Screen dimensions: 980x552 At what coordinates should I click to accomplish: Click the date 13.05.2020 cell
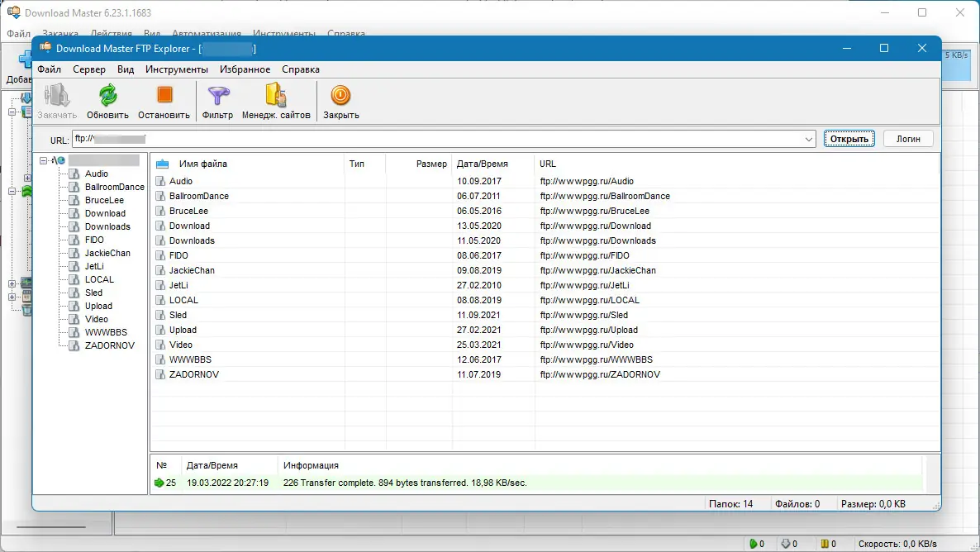click(478, 226)
